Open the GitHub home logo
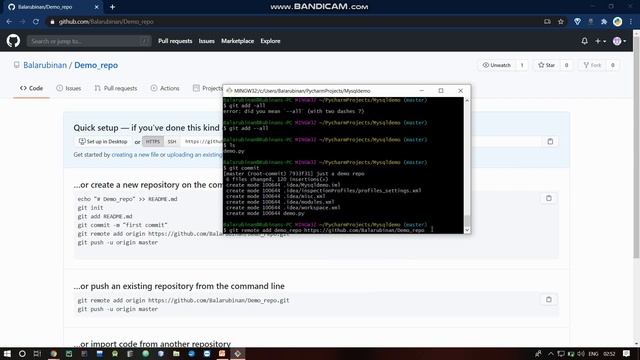The image size is (640, 360). pyautogui.click(x=13, y=41)
